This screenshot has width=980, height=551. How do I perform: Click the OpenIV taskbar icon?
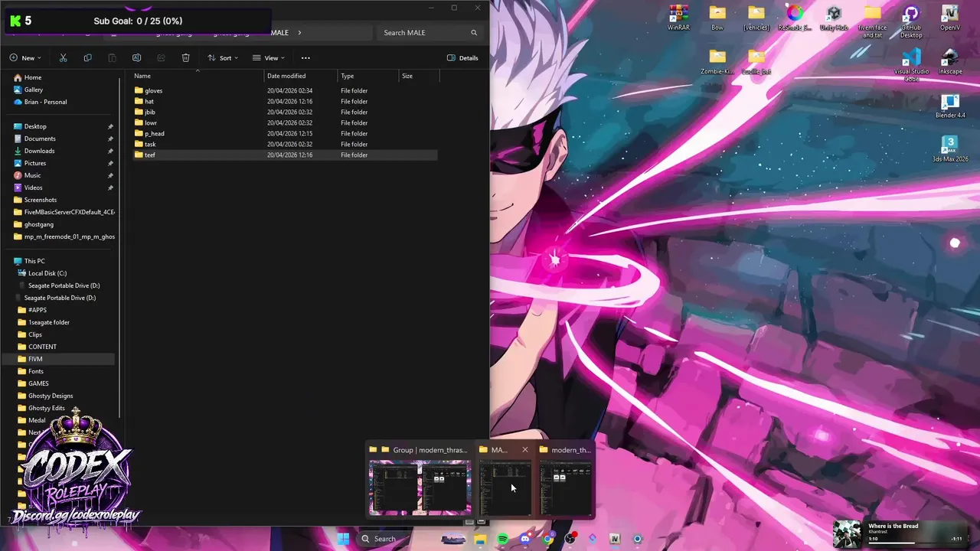coord(614,539)
